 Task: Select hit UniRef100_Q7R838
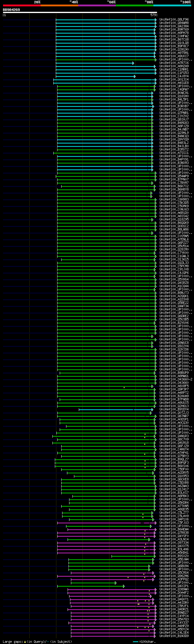[x=174, y=533]
